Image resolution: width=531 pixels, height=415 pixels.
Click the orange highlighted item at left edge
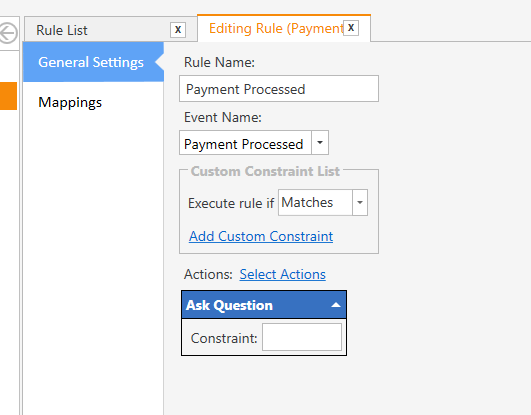point(8,96)
